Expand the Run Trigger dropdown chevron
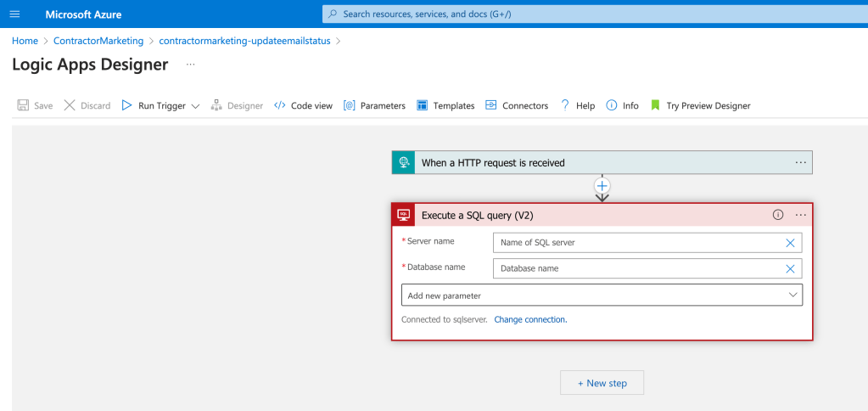Screen dimensions: 868x411 click(x=195, y=106)
